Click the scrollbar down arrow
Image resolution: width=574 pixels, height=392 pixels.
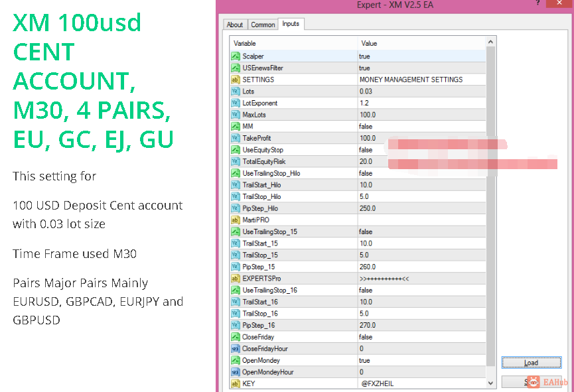click(x=490, y=383)
